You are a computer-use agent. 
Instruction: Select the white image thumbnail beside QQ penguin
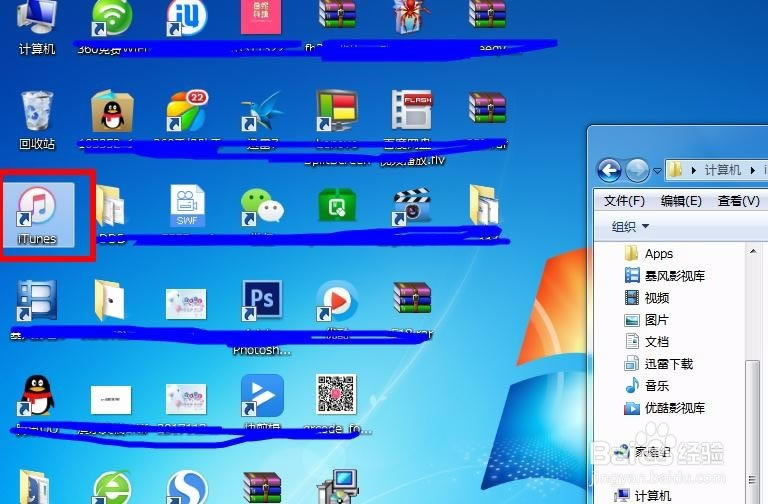coord(111,400)
